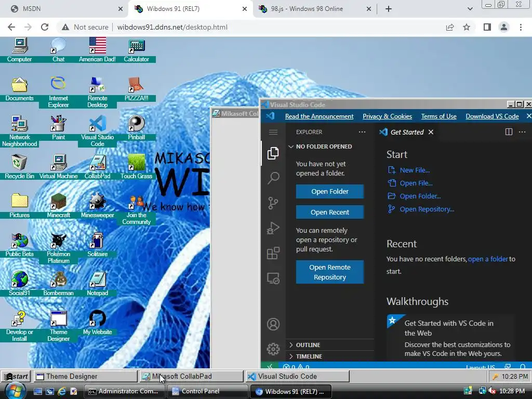Switch to Mikasoft CollabPad taskbar item
Image resolution: width=532 pixels, height=399 pixels.
pos(192,376)
